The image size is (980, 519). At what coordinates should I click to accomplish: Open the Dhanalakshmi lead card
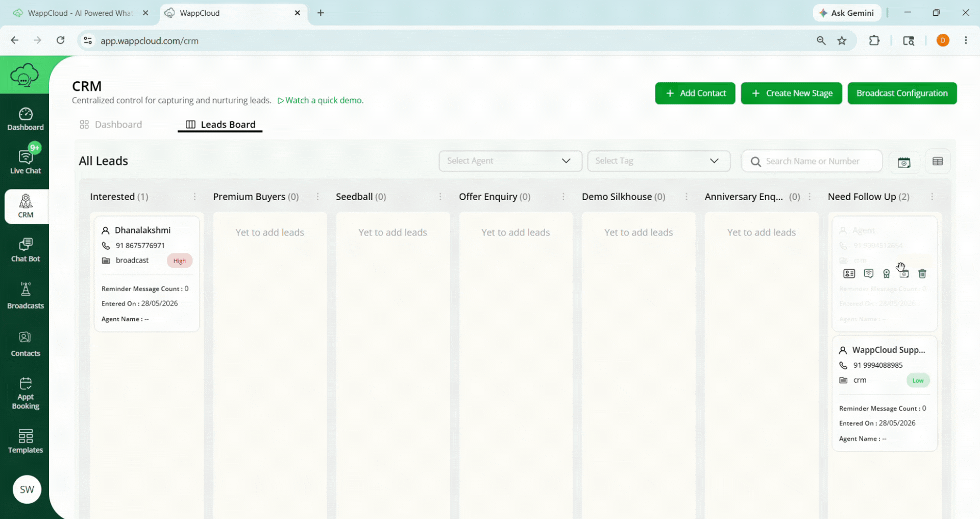point(146,274)
